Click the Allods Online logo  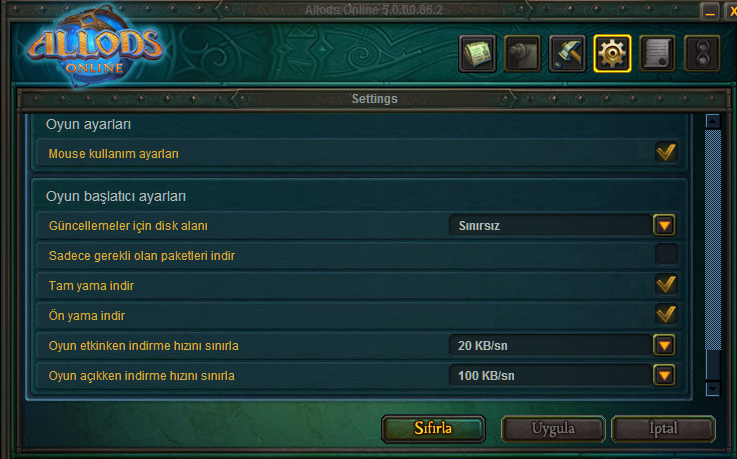click(x=95, y=47)
